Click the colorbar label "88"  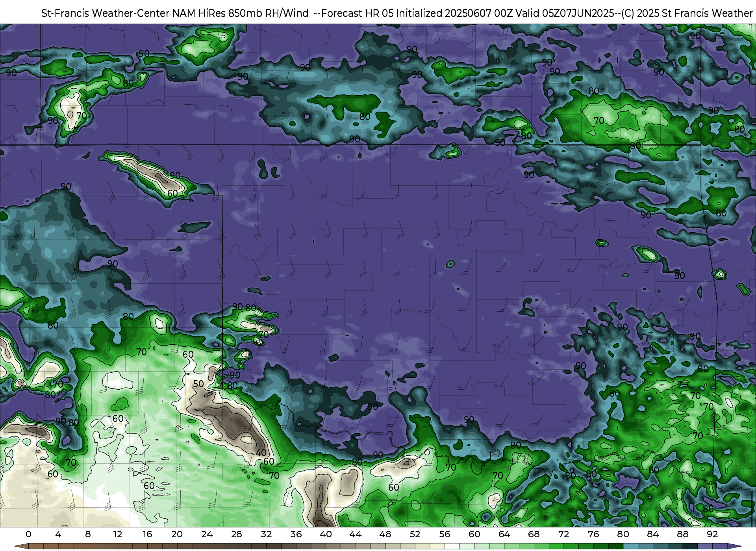point(682,534)
